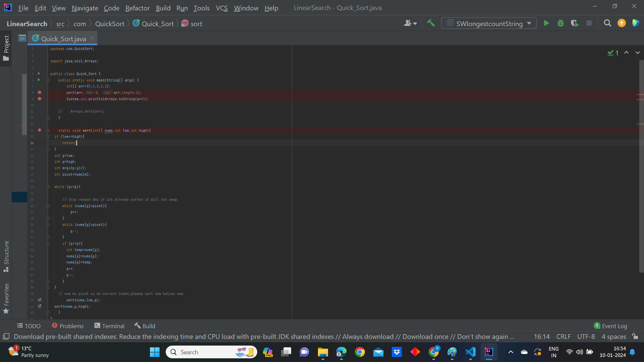Open the TODO tool window
This screenshot has width=644, height=362.
(x=29, y=325)
